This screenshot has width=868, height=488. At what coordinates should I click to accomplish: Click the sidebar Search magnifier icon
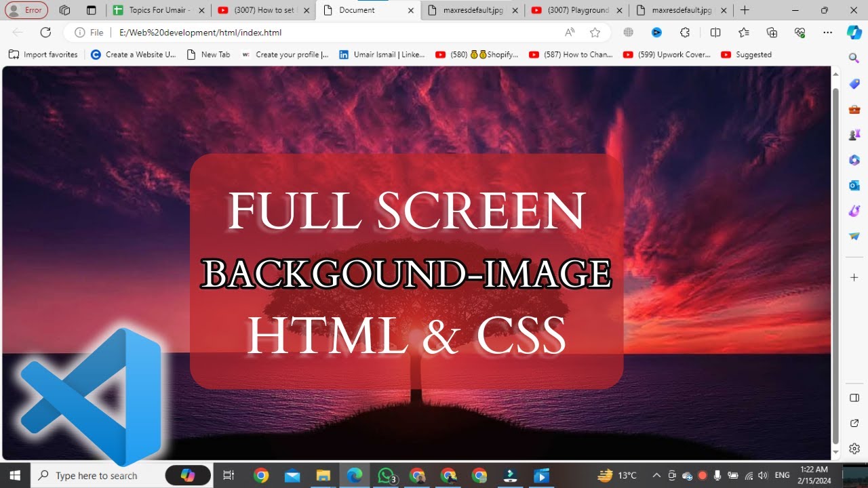tap(854, 57)
